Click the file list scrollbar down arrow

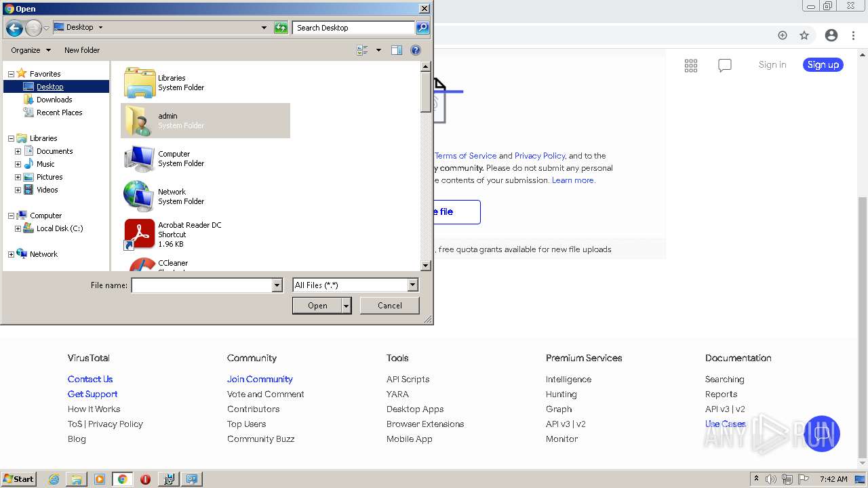point(426,266)
